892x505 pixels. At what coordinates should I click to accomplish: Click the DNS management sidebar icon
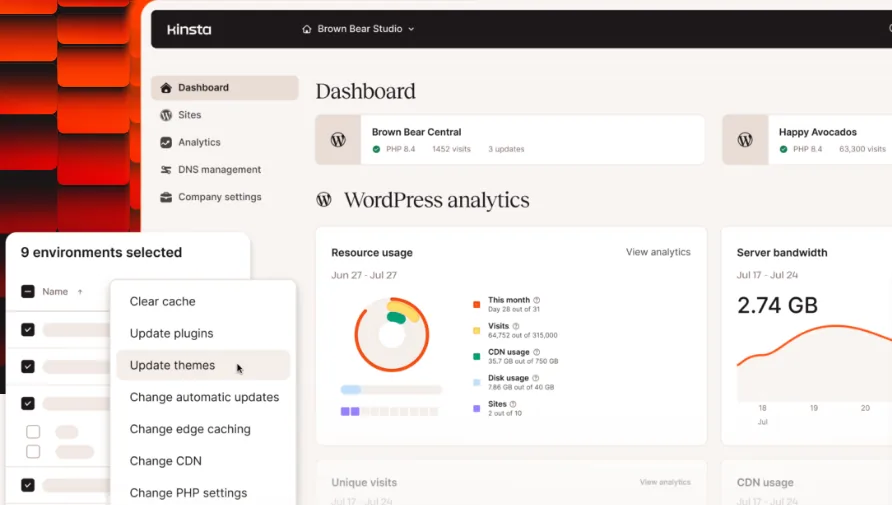[166, 169]
